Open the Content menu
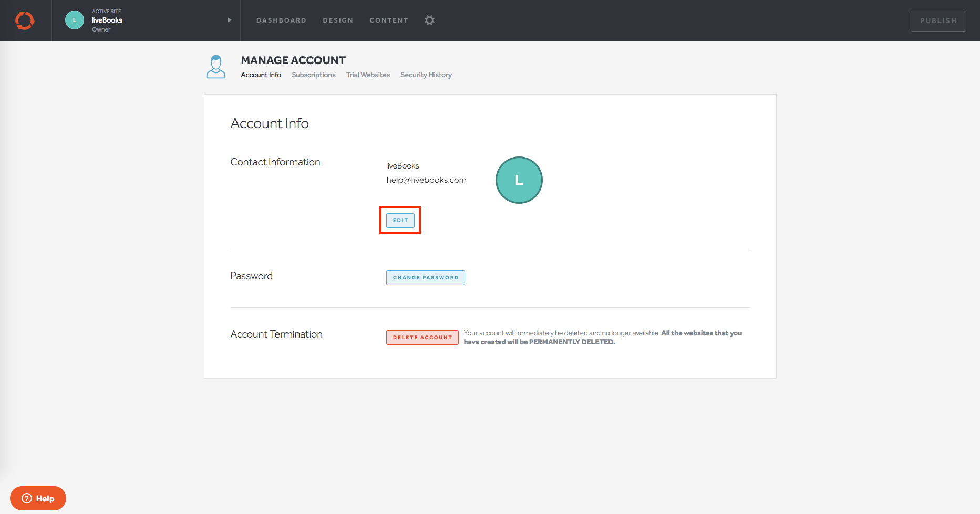Image resolution: width=980 pixels, height=514 pixels. pyautogui.click(x=389, y=20)
